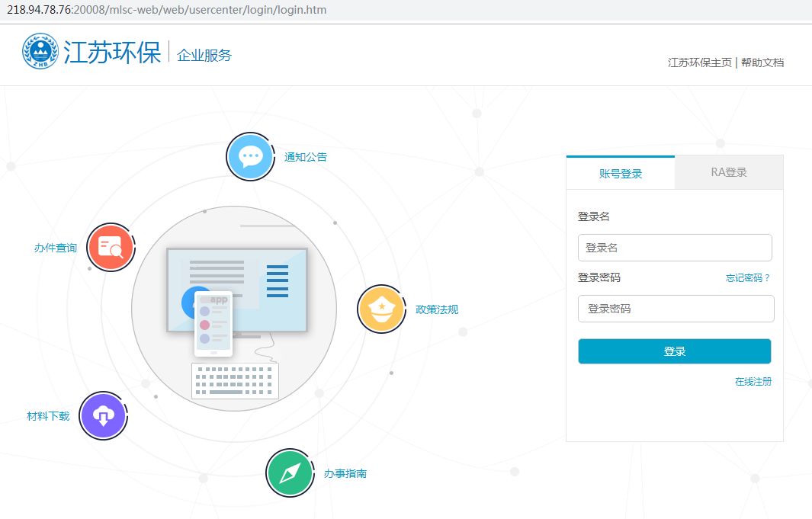This screenshot has height=519, width=812.
Task: Select the 材料下载 cloud download icon
Action: coord(103,415)
